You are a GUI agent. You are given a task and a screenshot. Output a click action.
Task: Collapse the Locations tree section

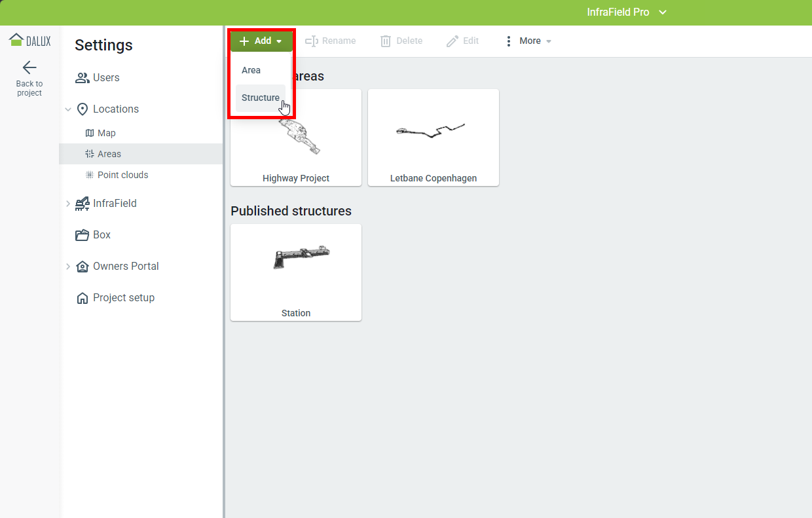pyautogui.click(x=68, y=109)
